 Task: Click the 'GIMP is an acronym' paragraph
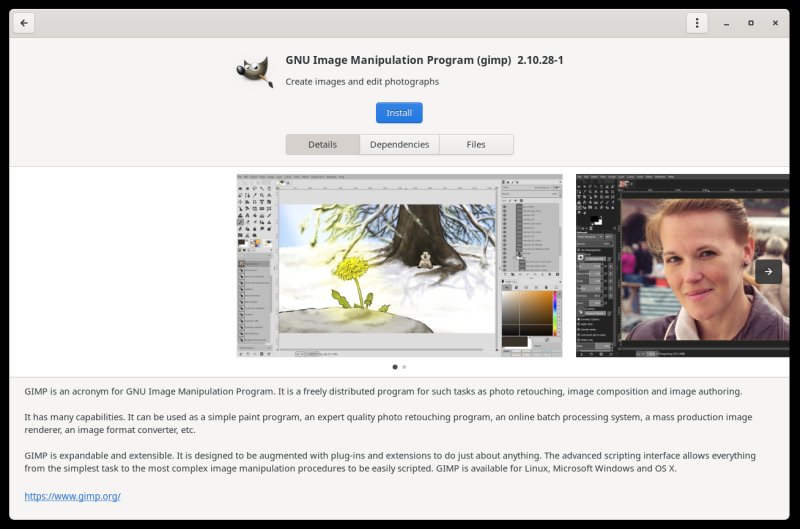383,391
